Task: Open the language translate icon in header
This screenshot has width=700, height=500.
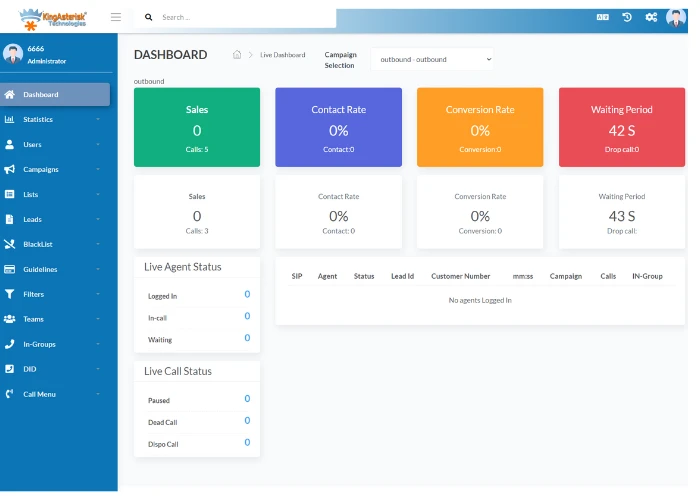Action: tap(602, 17)
